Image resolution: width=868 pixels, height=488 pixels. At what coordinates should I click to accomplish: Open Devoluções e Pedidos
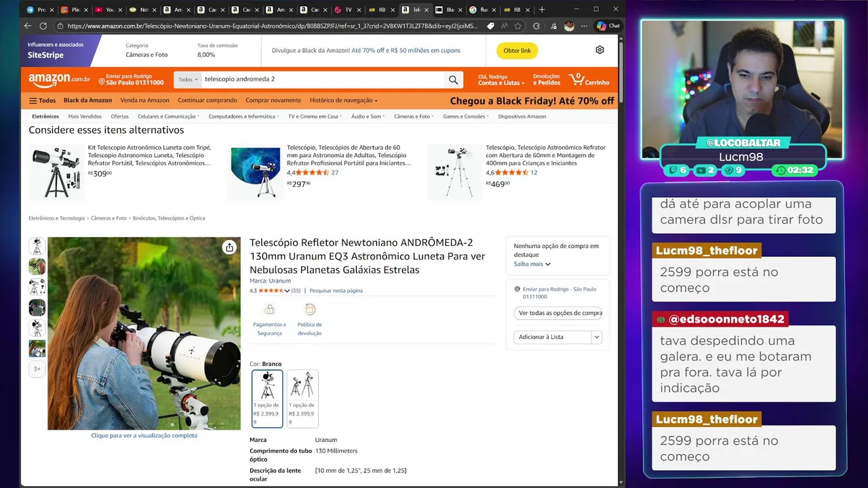[x=547, y=79]
